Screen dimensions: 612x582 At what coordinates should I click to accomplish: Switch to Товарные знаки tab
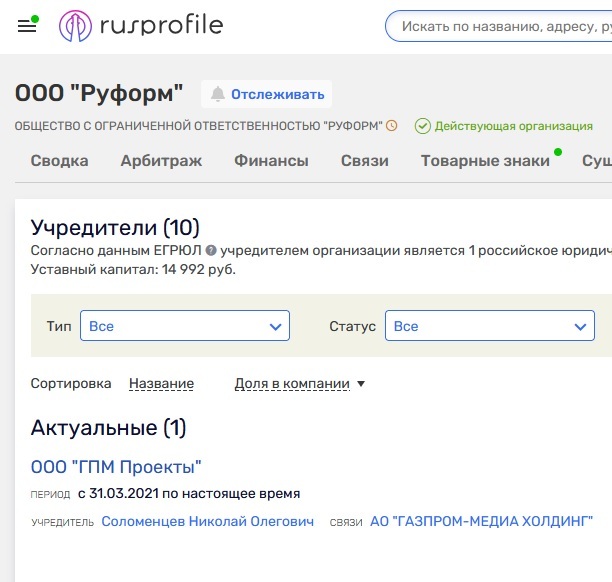[x=485, y=161]
